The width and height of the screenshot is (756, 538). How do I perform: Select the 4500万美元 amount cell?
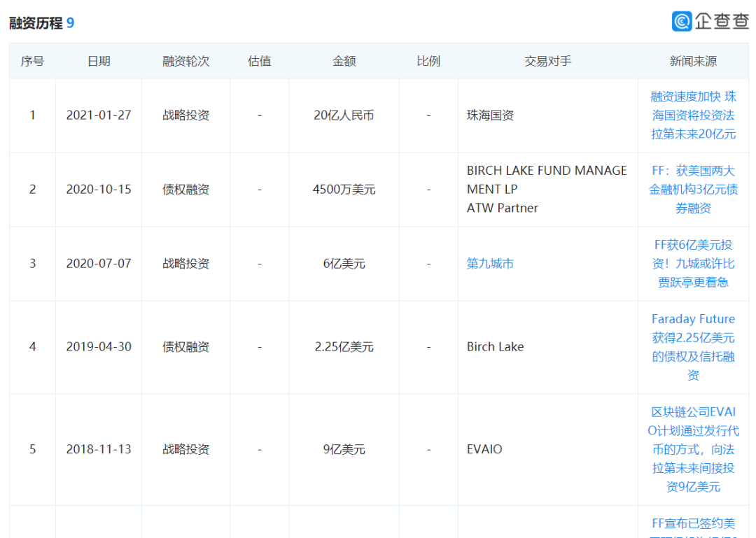pos(344,190)
